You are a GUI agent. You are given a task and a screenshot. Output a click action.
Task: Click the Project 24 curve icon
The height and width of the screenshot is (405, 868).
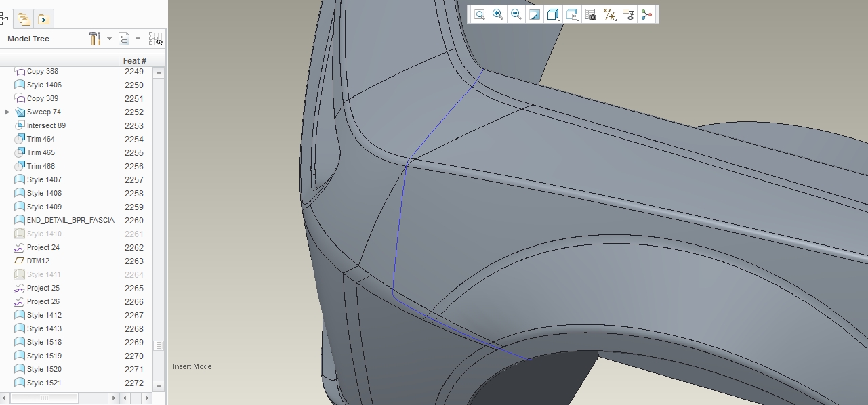[20, 247]
